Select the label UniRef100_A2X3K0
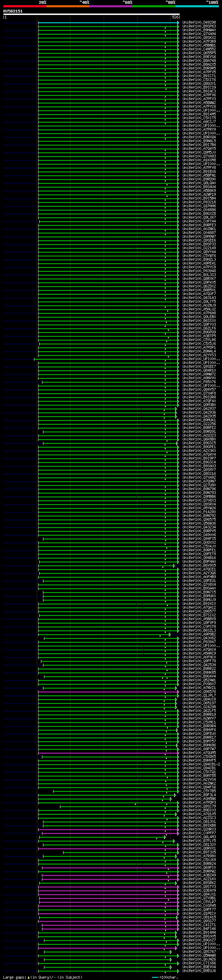The image size is (222, 980). pyautogui.click(x=199, y=451)
